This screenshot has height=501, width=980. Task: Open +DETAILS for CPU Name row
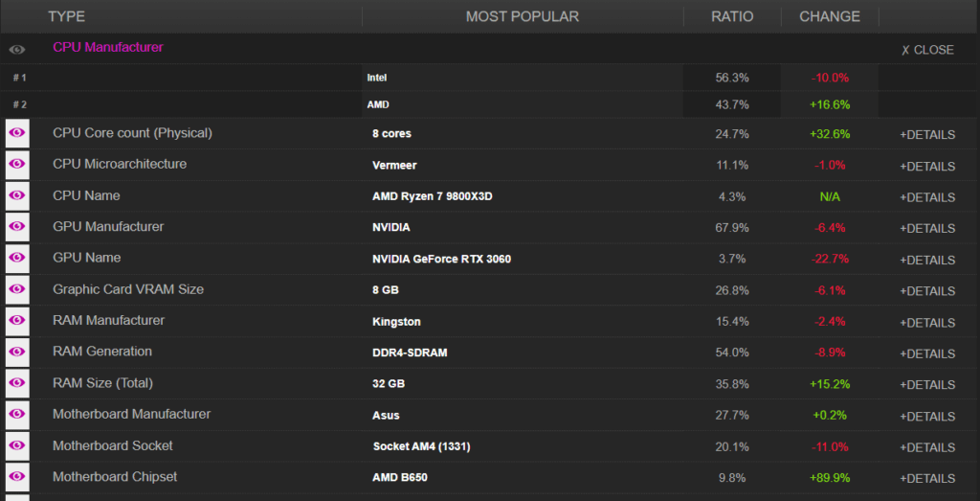coord(927,197)
